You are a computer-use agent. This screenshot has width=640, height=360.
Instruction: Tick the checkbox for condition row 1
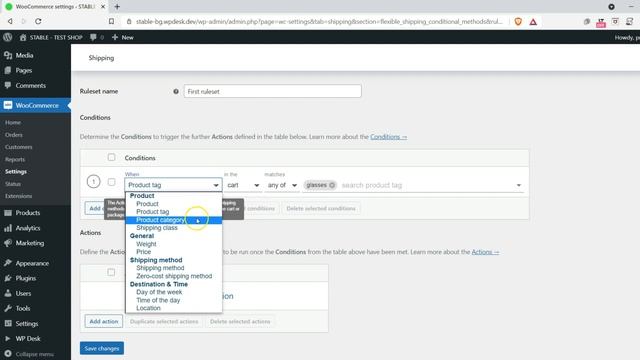(111, 182)
